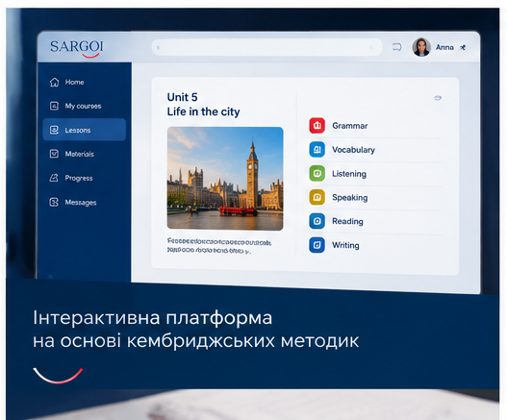This screenshot has height=420, width=507.
Task: Open the Progress sidebar icon
Action: [x=54, y=178]
